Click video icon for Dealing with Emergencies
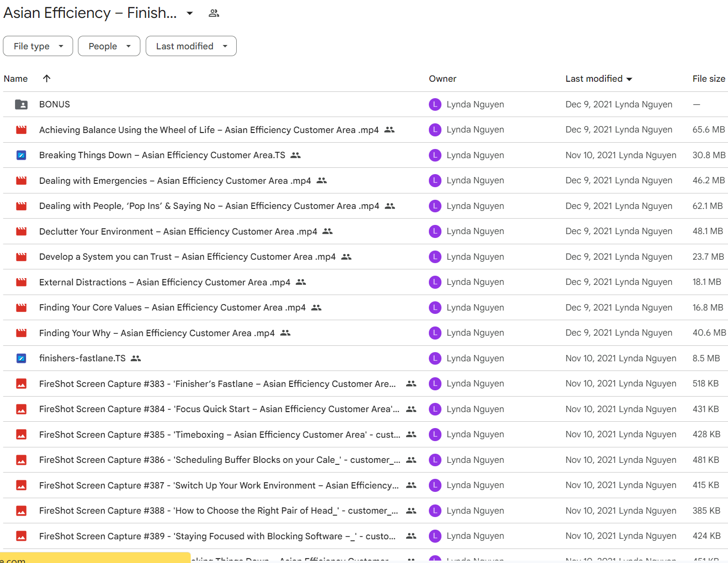The width and height of the screenshot is (728, 563). click(21, 180)
